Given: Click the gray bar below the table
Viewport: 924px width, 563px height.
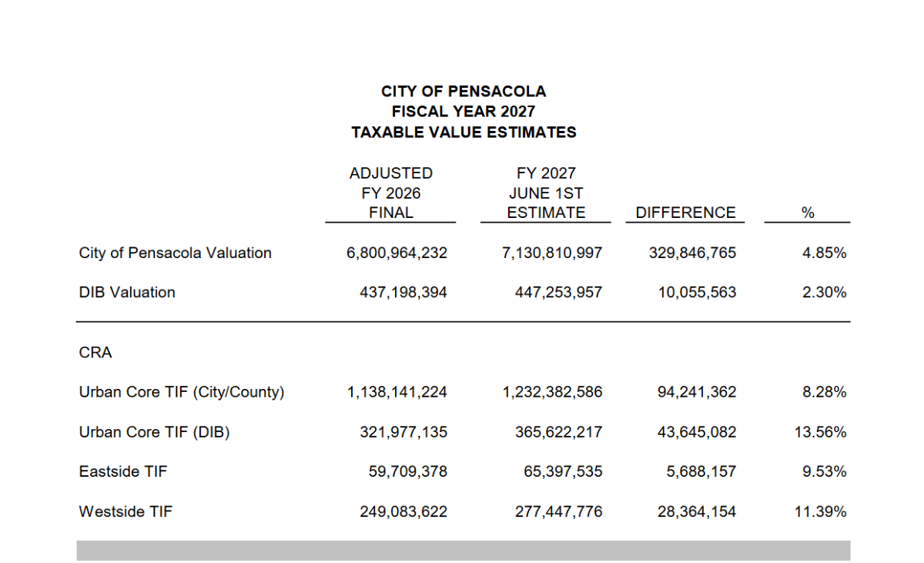Looking at the screenshot, I should [x=463, y=550].
